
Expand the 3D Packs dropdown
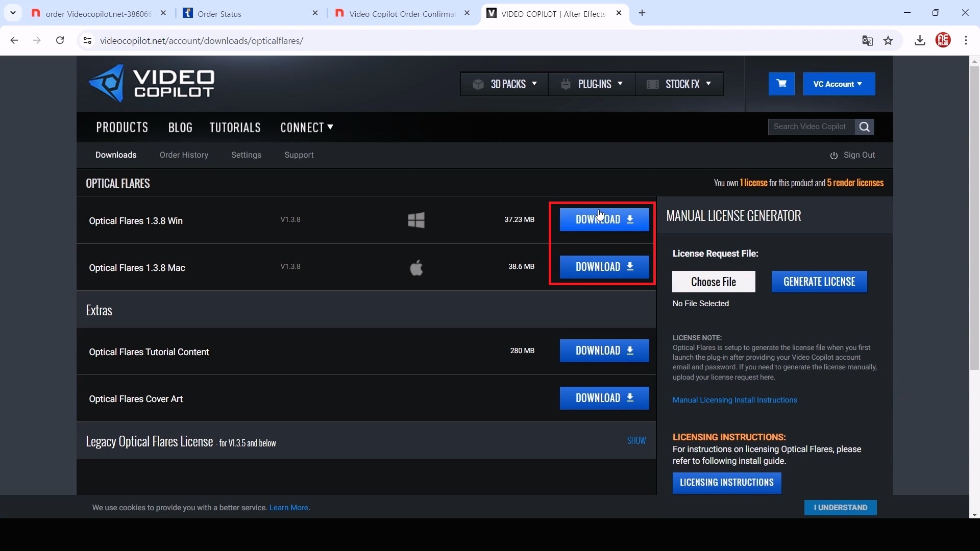[504, 84]
